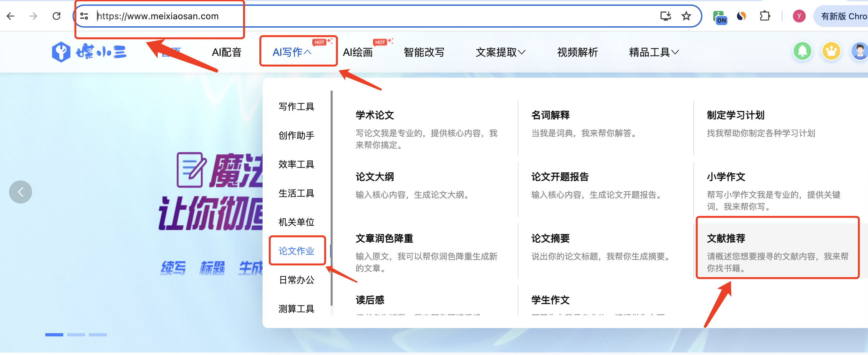This screenshot has height=355, width=868.
Task: Select third banner slide indicator
Action: click(x=98, y=334)
